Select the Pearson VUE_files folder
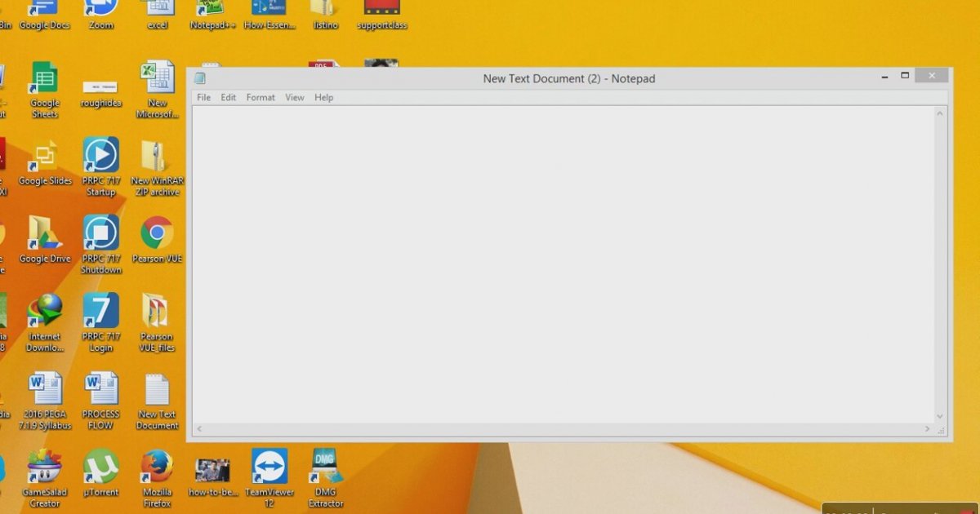The image size is (980, 514). pos(157,322)
